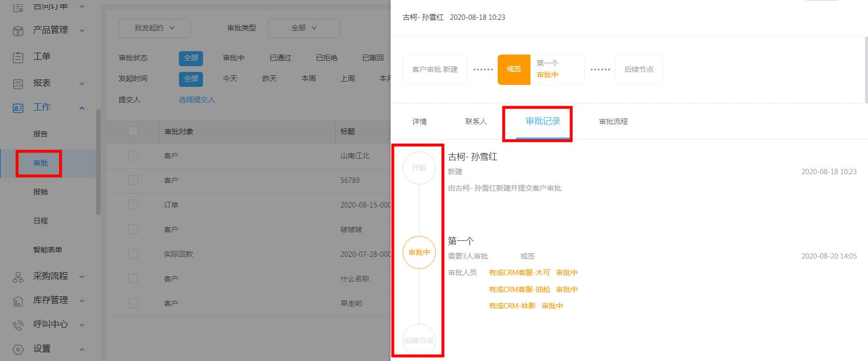Filter 发起时间 by 上周
The image size is (868, 361).
pos(348,79)
